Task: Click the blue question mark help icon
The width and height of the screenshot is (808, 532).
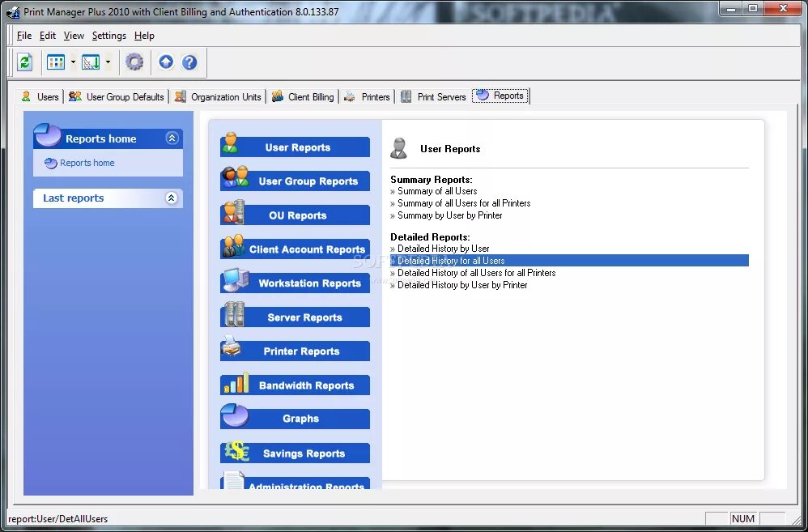Action: (x=189, y=62)
